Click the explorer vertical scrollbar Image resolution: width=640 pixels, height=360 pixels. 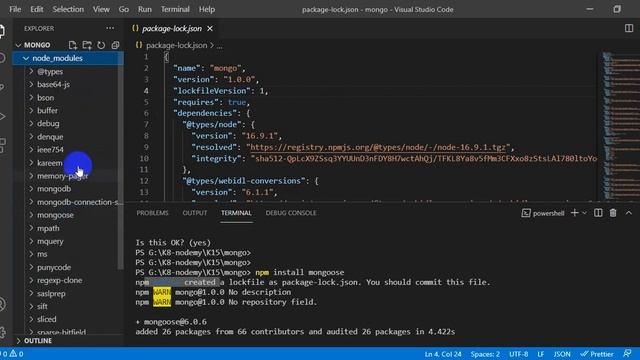[120, 161]
